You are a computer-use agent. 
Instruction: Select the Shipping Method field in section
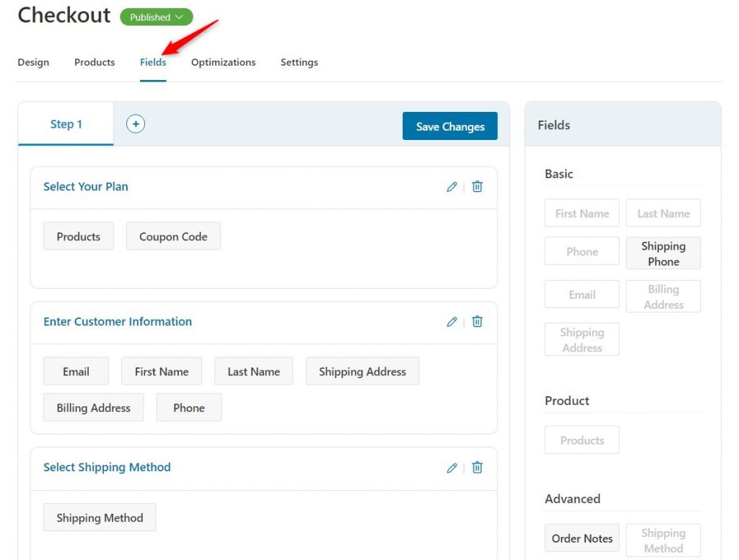pyautogui.click(x=100, y=517)
